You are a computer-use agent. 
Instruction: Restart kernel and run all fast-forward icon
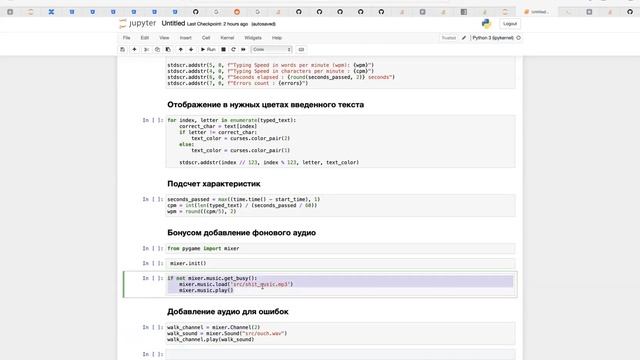(243, 49)
